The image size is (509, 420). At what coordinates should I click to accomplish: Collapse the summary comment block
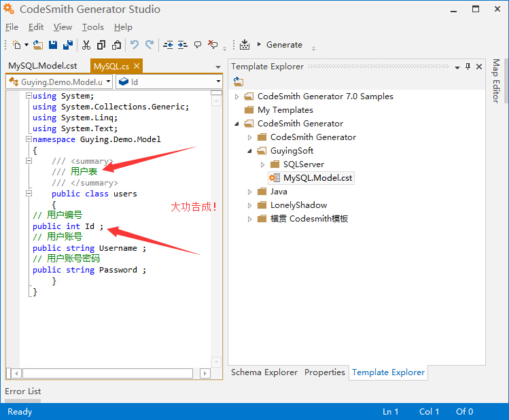(29, 161)
